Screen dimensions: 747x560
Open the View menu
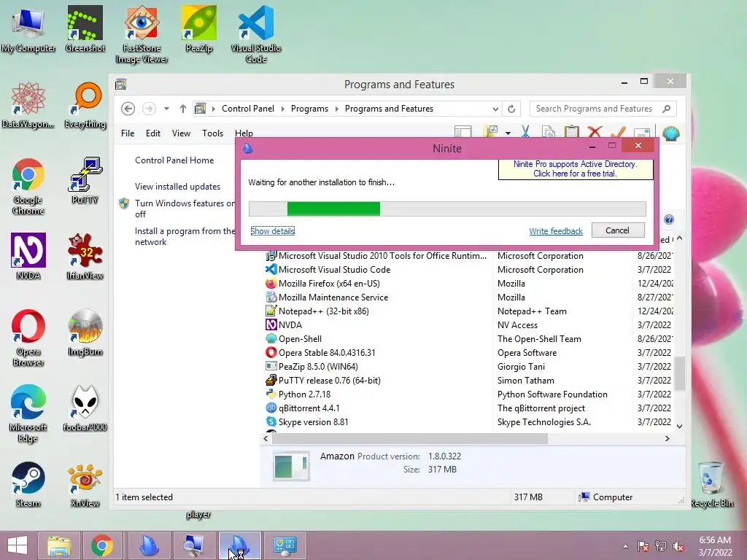[x=181, y=133]
